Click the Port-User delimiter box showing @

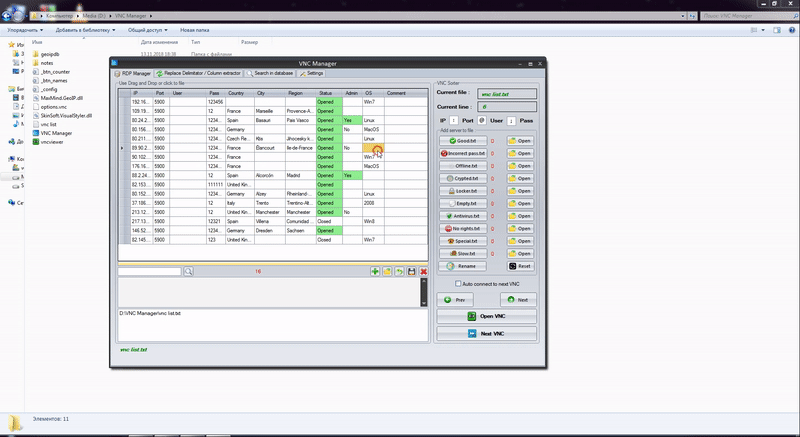coord(482,121)
